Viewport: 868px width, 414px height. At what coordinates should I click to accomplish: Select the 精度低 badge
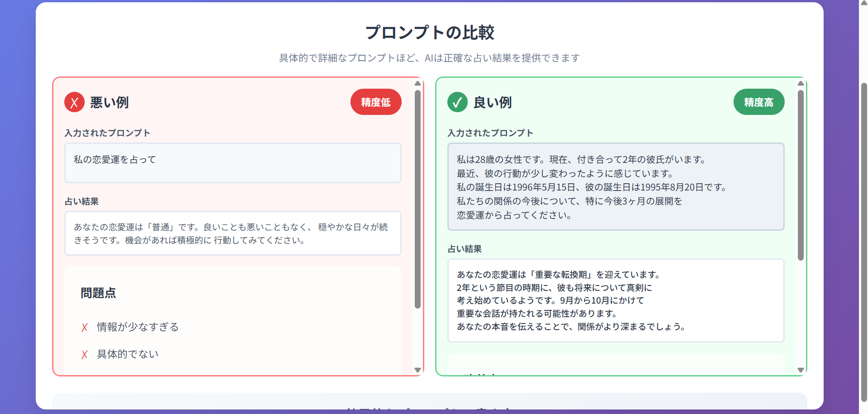pos(376,102)
